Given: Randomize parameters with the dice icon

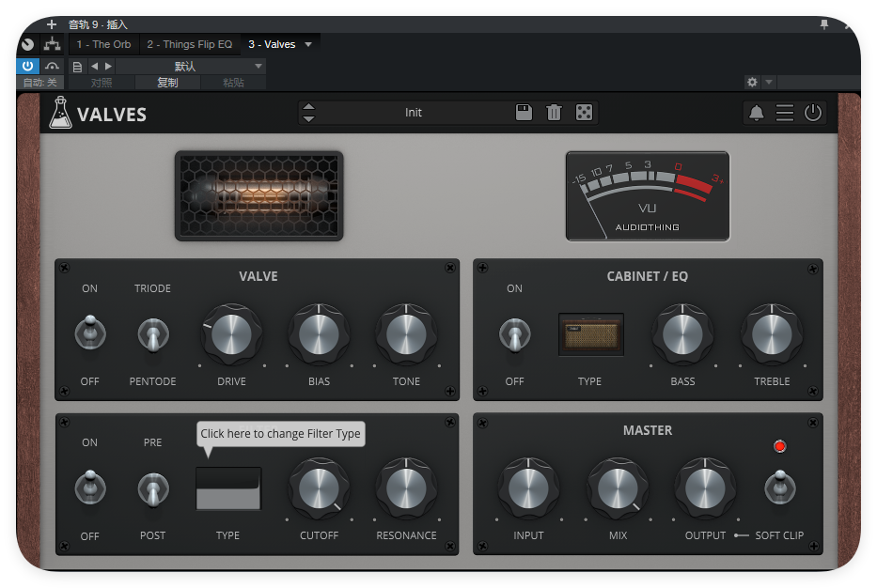Looking at the screenshot, I should [x=584, y=113].
